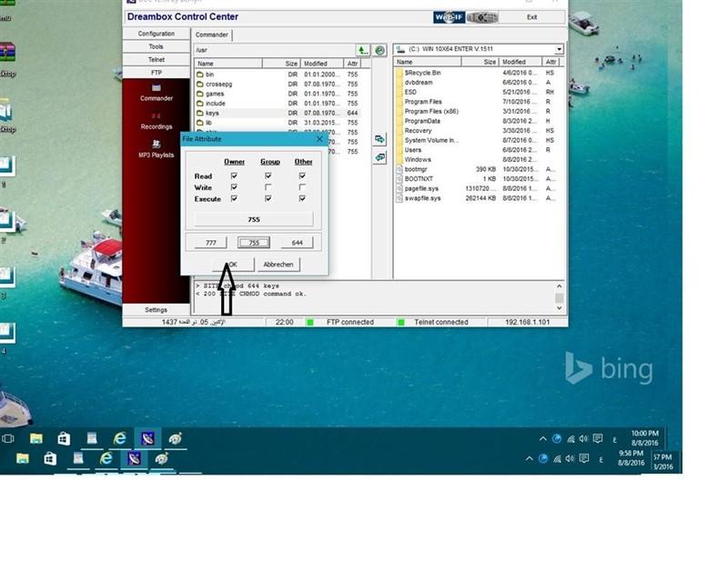Screen dimensions: 728x581
Task: Open the Settings section at sidebar bottom
Action: tap(156, 310)
